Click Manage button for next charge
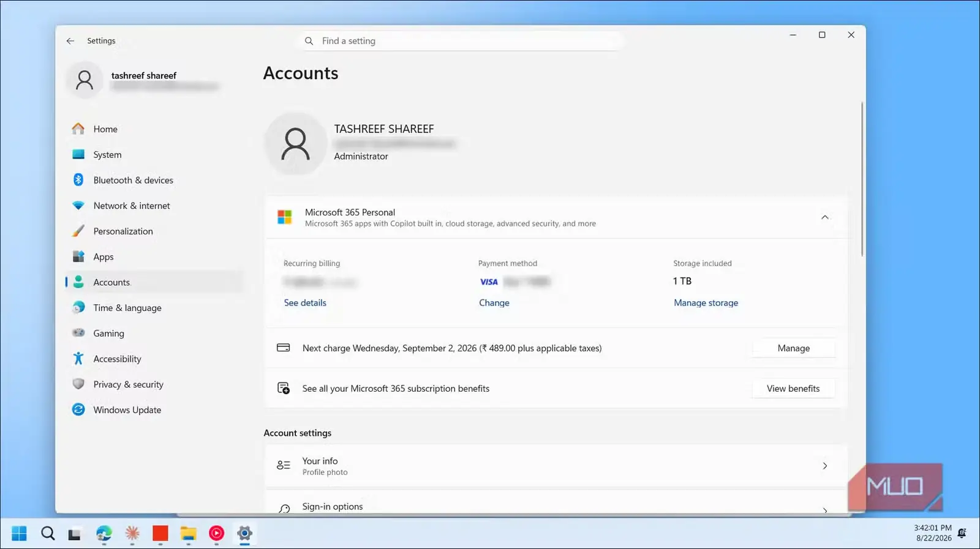 (x=794, y=348)
